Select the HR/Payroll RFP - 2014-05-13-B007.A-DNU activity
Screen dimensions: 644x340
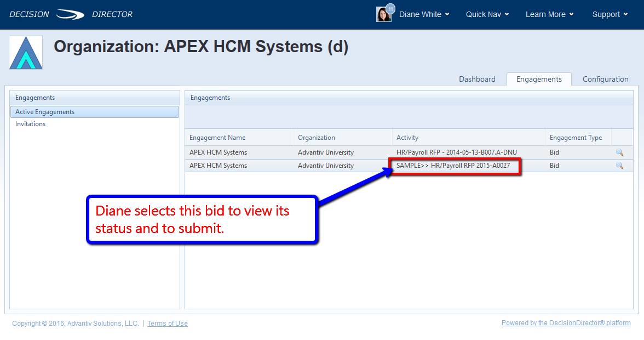[456, 152]
